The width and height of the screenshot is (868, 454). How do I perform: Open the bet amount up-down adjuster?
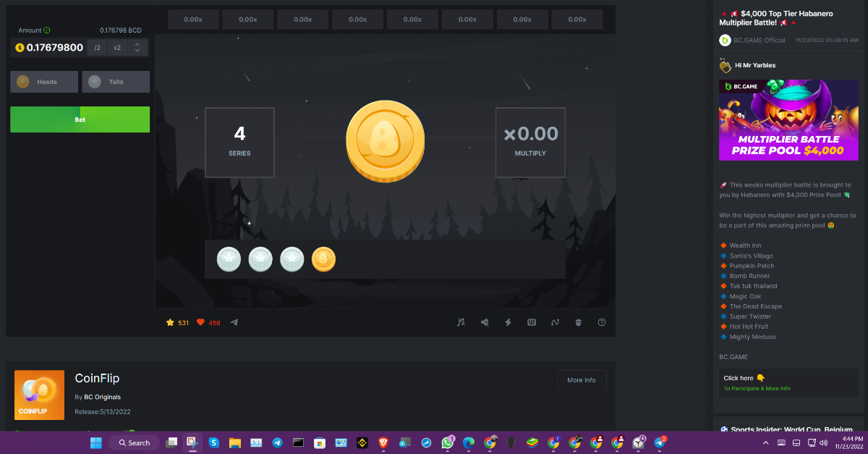coord(137,48)
